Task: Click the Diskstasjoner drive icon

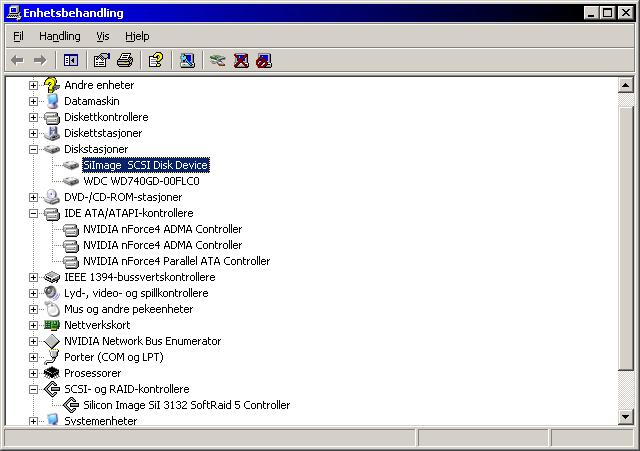Action: tap(52, 149)
